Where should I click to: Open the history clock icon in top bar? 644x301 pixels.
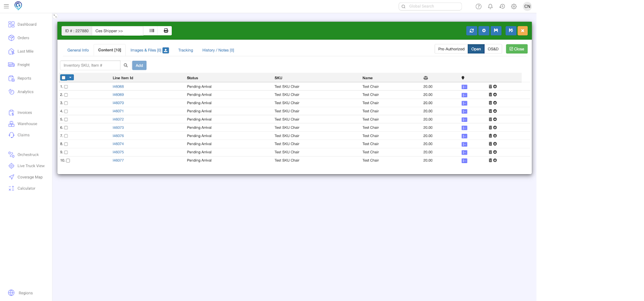point(502,7)
